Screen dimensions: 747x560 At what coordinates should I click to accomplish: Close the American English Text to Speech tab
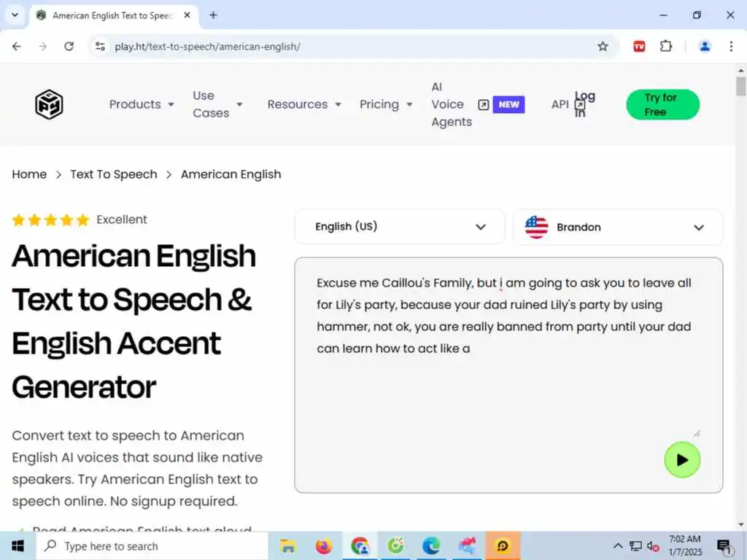point(187,15)
